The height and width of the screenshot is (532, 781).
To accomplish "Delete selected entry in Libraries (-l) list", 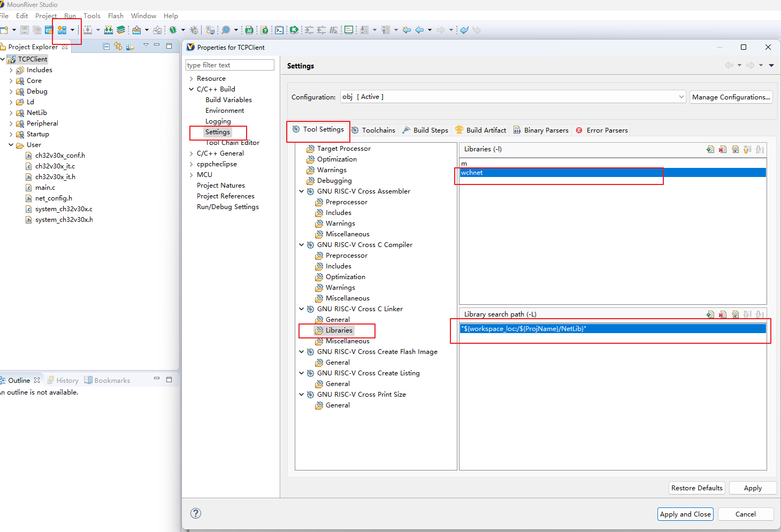I will pyautogui.click(x=723, y=149).
